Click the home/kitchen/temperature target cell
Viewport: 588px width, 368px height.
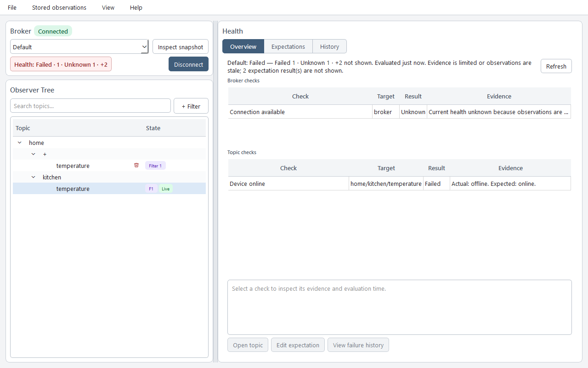[386, 184]
